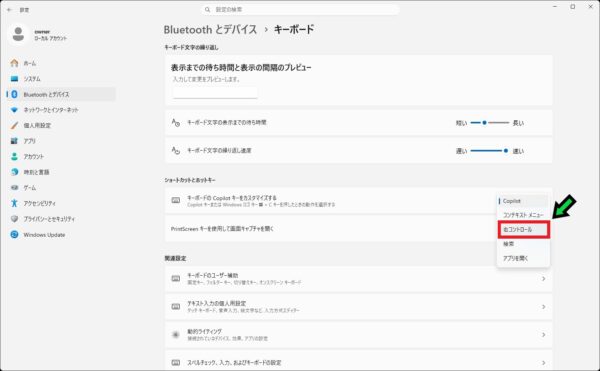
Task: Click the 時刻と言語 globe icon
Action: coord(14,172)
